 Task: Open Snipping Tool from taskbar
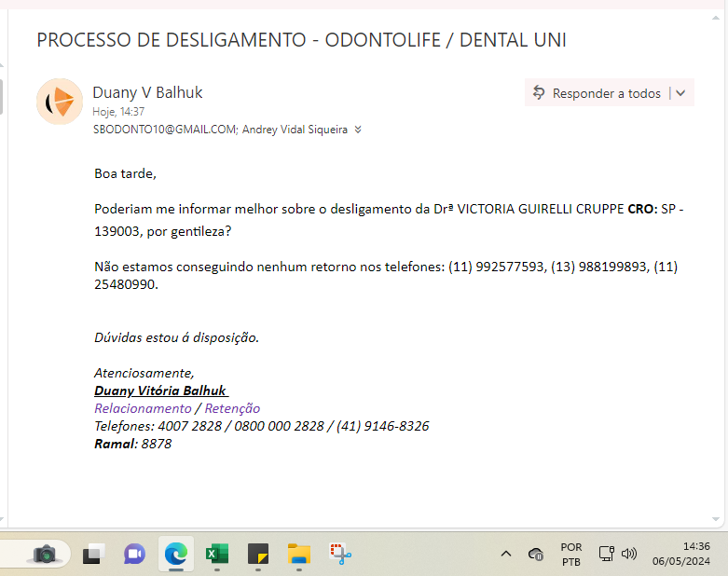point(340,554)
